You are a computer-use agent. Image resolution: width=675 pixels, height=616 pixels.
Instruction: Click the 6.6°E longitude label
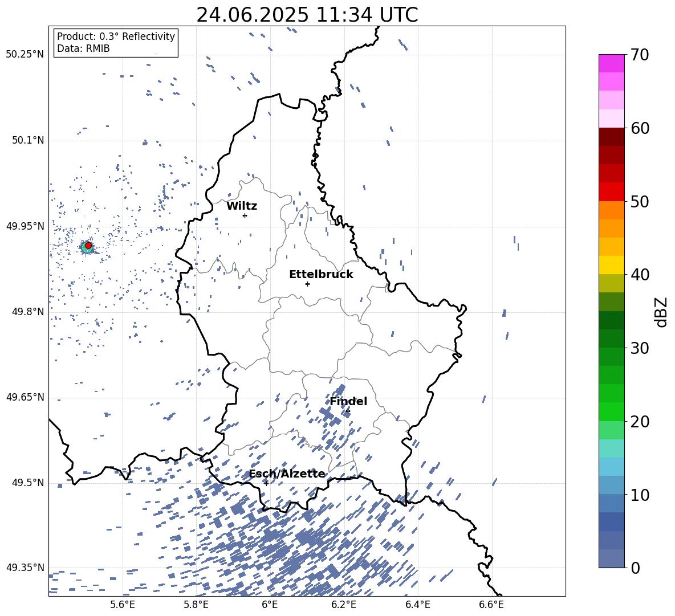[491, 605]
